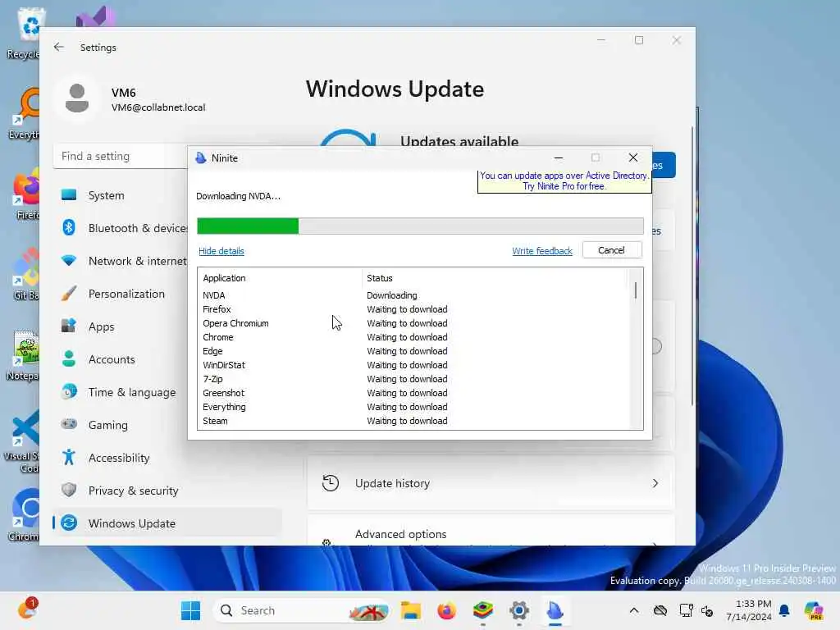
Task: Close the Ninite window
Action: pyautogui.click(x=633, y=157)
